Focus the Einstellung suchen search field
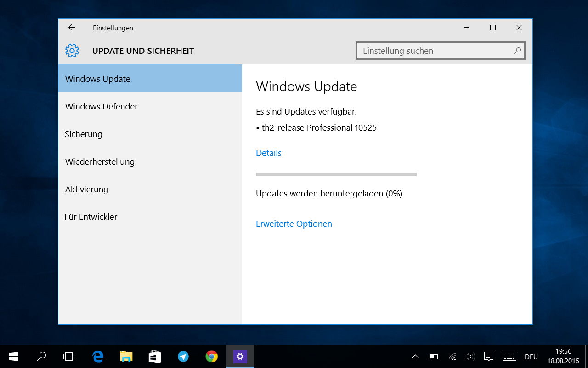588x368 pixels. pos(440,51)
